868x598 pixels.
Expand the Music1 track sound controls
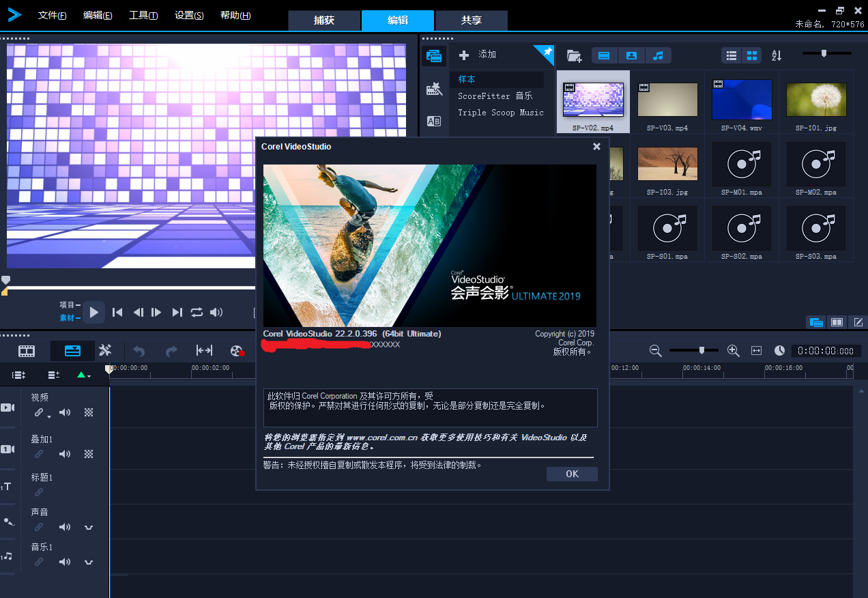tap(89, 562)
